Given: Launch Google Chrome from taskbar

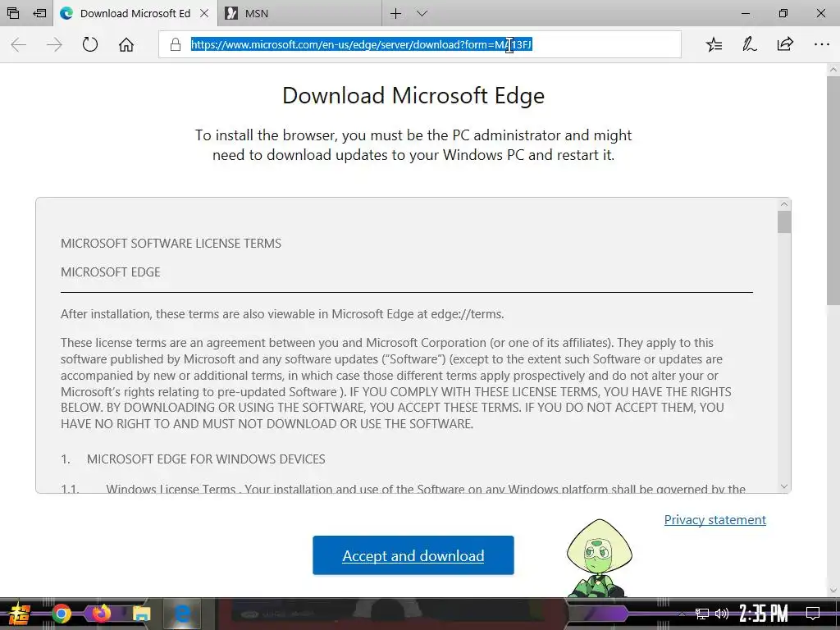Looking at the screenshot, I should point(62,614).
